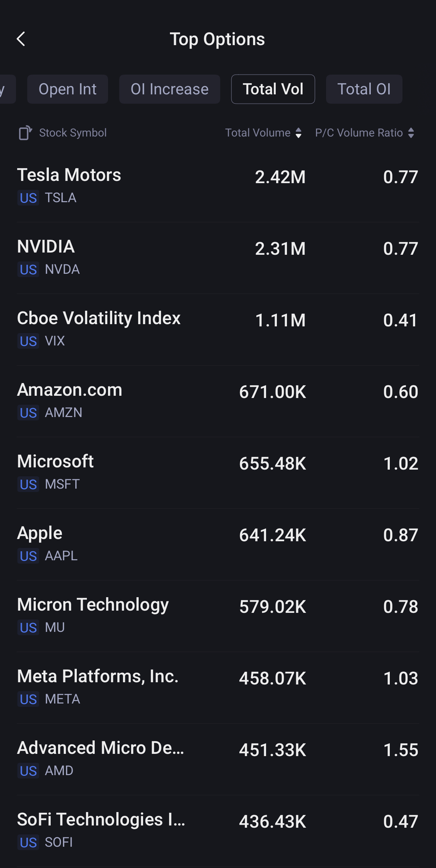Sort by P/C Volume Ratio arrows

(411, 133)
